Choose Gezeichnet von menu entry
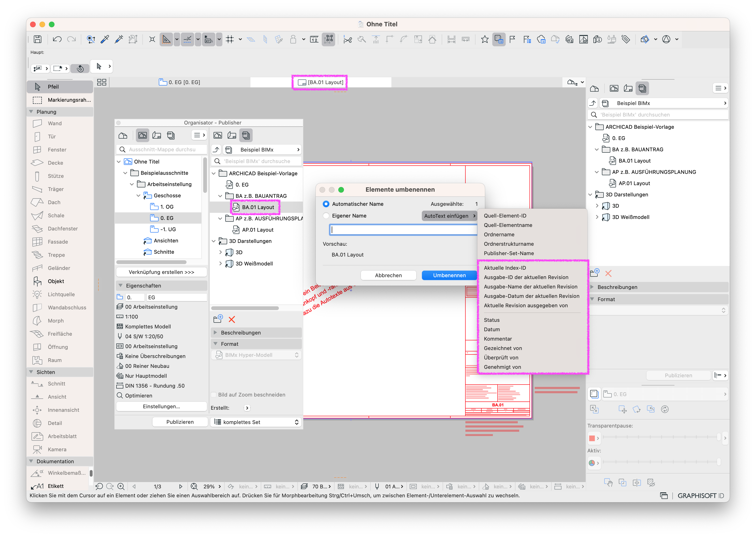This screenshot has width=756, height=537. click(503, 348)
